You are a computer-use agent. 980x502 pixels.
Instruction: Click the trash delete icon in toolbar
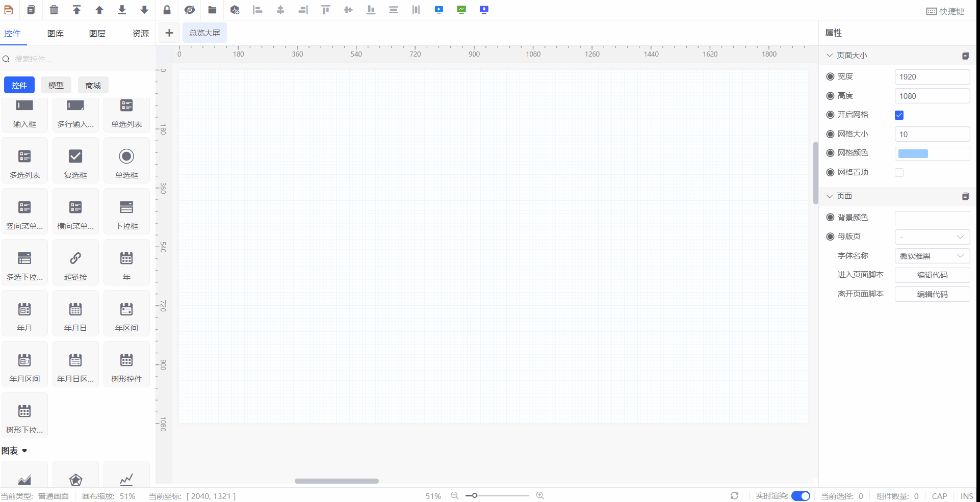(x=54, y=10)
